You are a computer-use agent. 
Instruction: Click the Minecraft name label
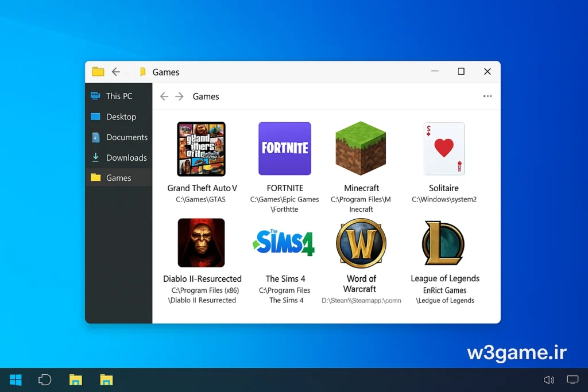362,188
